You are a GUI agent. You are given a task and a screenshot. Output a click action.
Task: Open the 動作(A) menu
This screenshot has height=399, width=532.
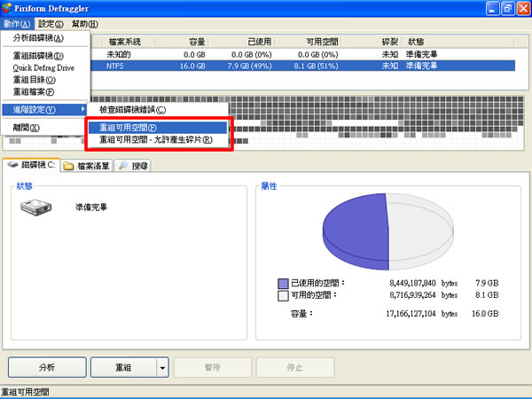point(17,24)
